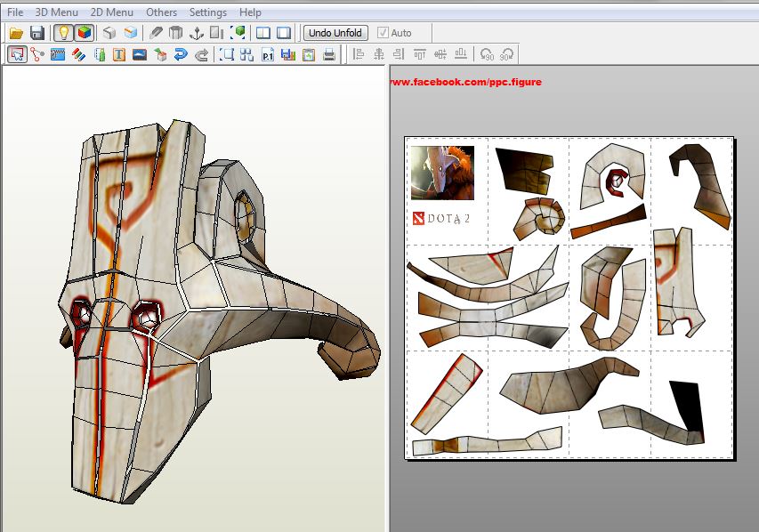759x532 pixels.
Task: Select the red-edged diagonal strip part
Action: [x=447, y=393]
